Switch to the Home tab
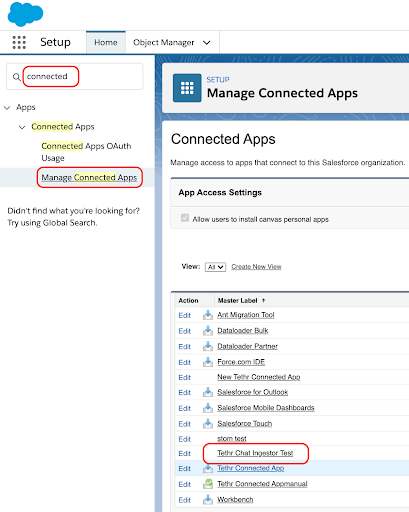 [x=106, y=42]
